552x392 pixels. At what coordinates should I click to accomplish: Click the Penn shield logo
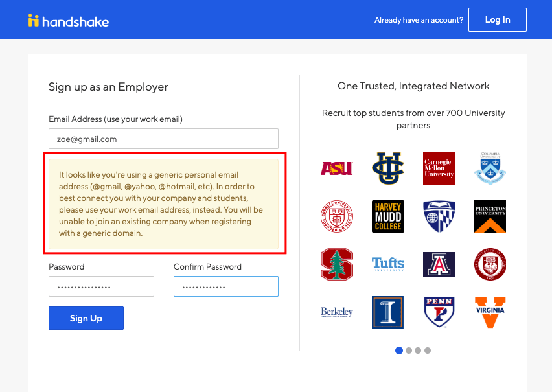(439, 312)
